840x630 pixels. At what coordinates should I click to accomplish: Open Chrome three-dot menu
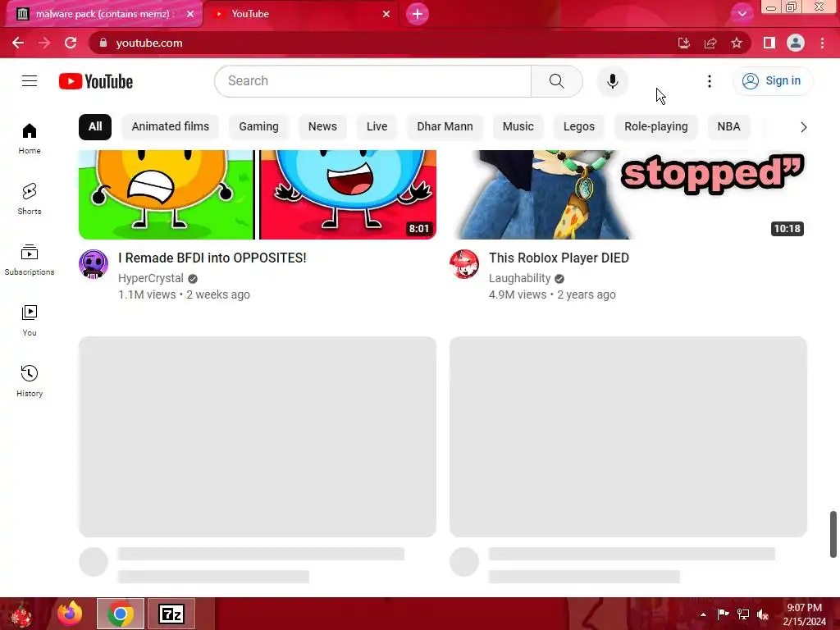[x=822, y=43]
